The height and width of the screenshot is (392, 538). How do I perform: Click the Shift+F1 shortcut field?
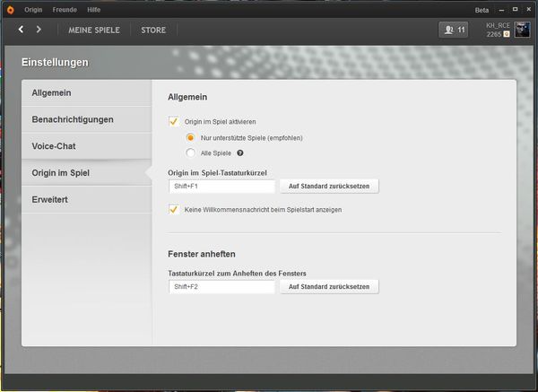[221, 187]
